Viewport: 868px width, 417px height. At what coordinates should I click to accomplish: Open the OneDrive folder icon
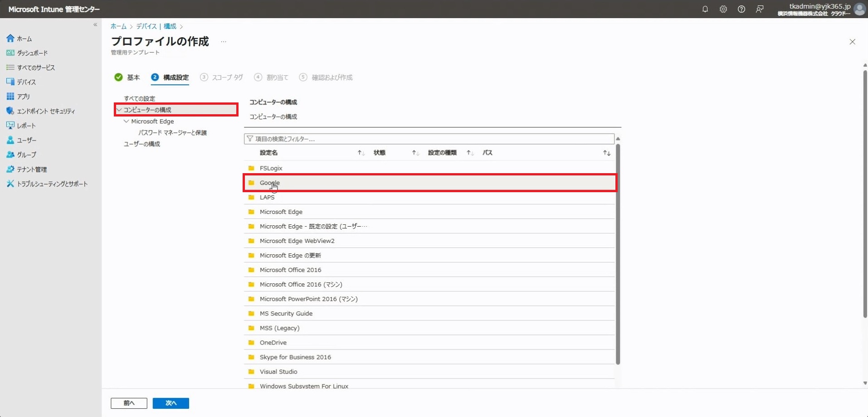(x=251, y=343)
